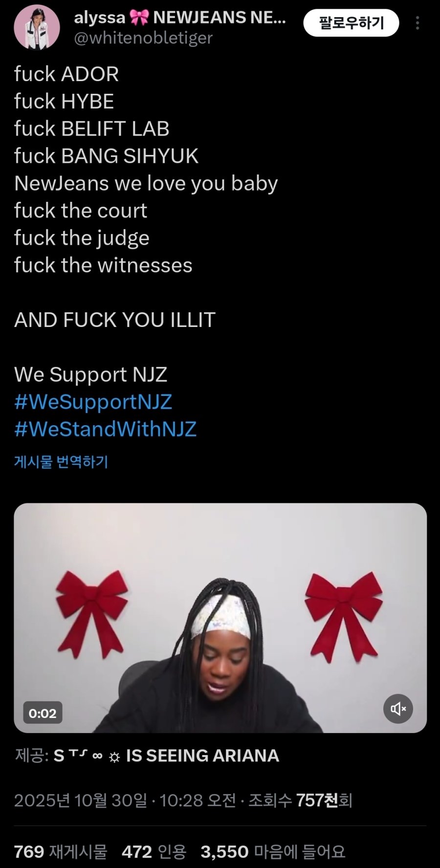
Task: Open the #WeSupportNJZ hashtag
Action: click(93, 402)
